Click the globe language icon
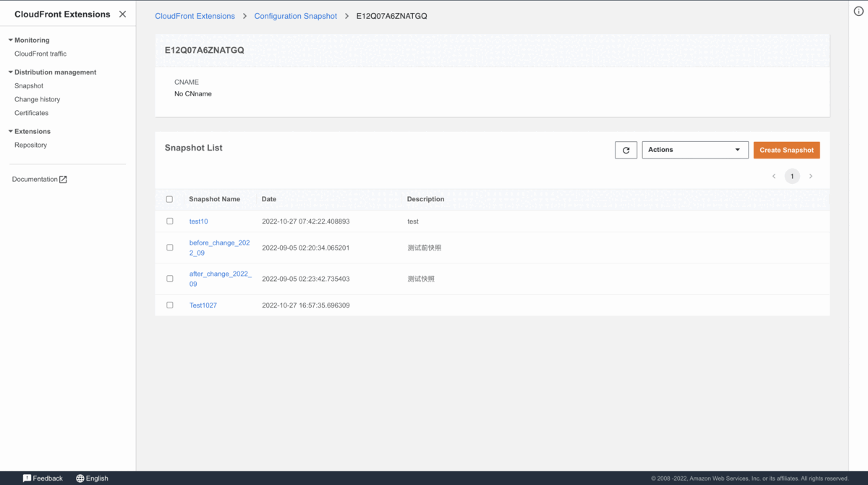This screenshot has width=868, height=485. pyautogui.click(x=80, y=478)
